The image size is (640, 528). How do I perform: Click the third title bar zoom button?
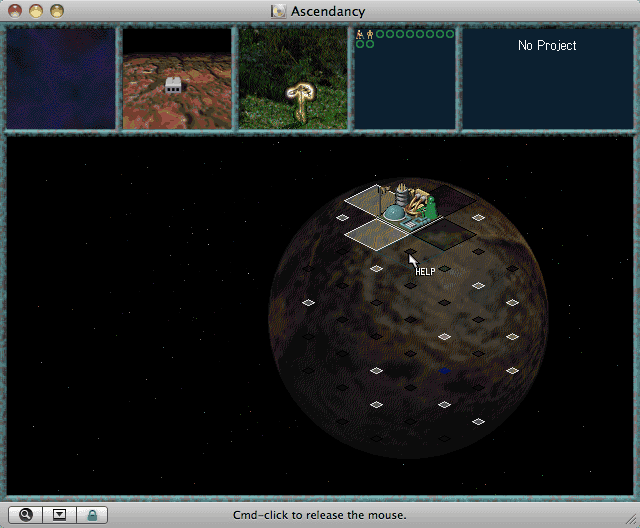[57, 11]
